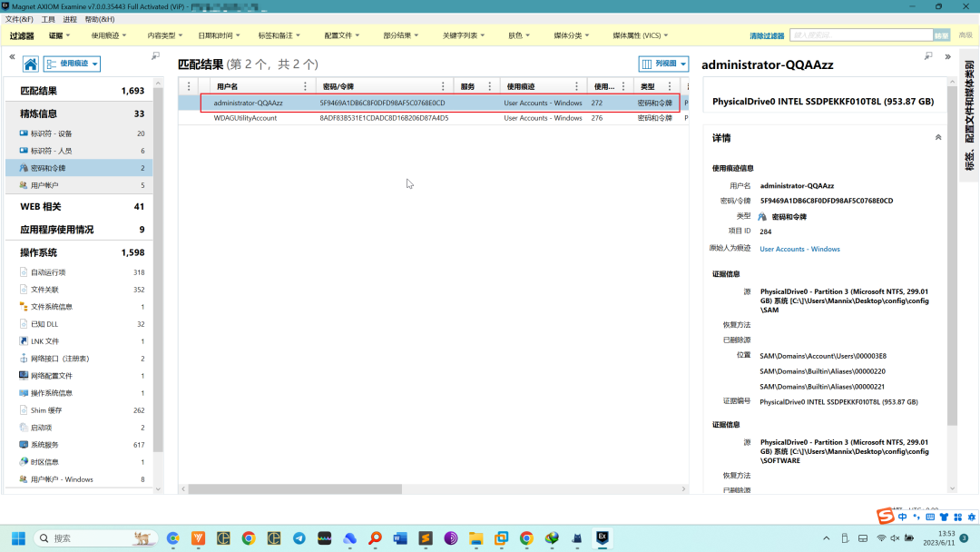
Task: Select 用户帐户 category under 精炼信息
Action: click(x=79, y=185)
